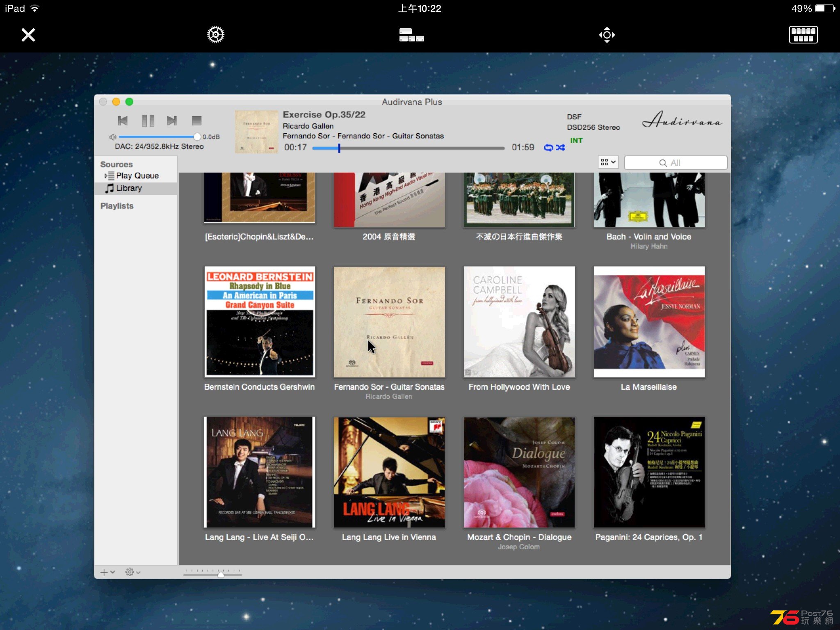
Task: Open Mozart & Chopin Dialogue cover
Action: (519, 472)
